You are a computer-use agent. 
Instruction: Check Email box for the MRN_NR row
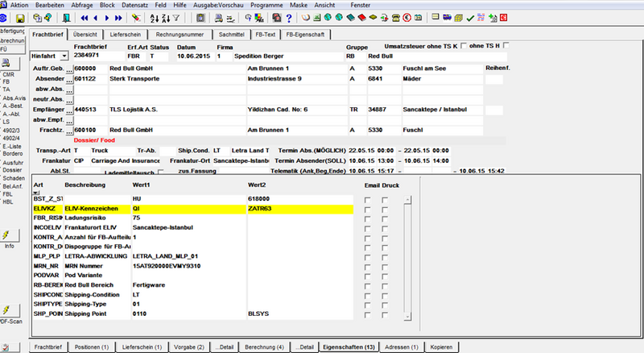(367, 267)
